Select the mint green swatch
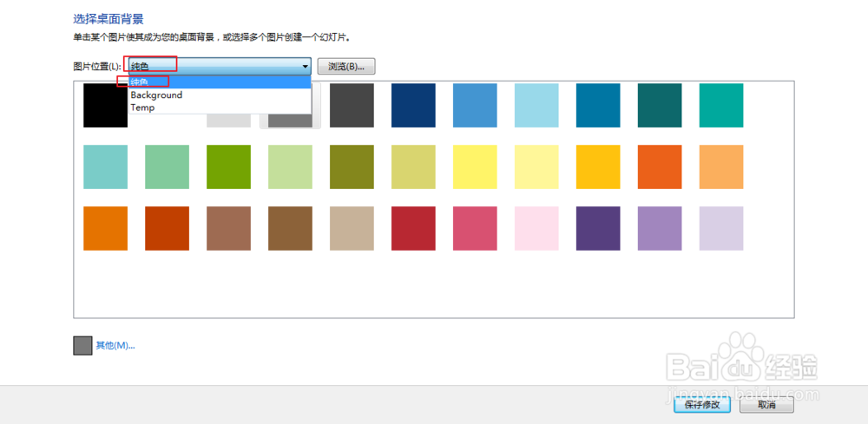868x424 pixels. 168,167
